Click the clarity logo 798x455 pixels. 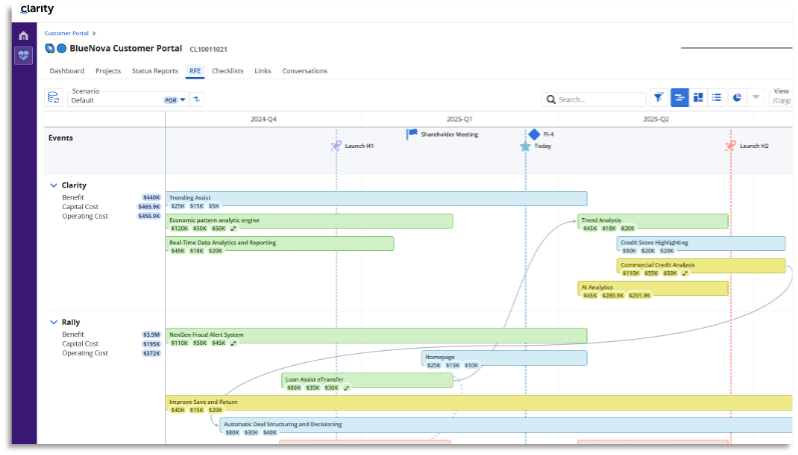37,9
